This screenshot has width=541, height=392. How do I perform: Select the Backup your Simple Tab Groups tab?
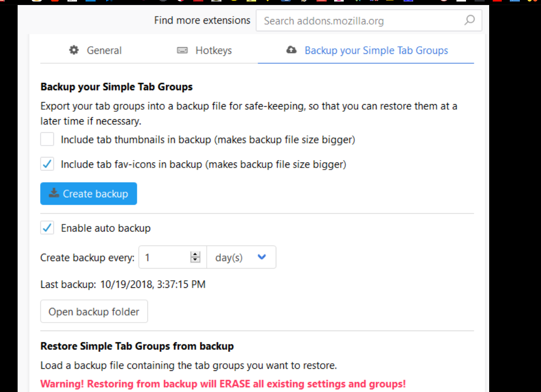[x=366, y=50]
